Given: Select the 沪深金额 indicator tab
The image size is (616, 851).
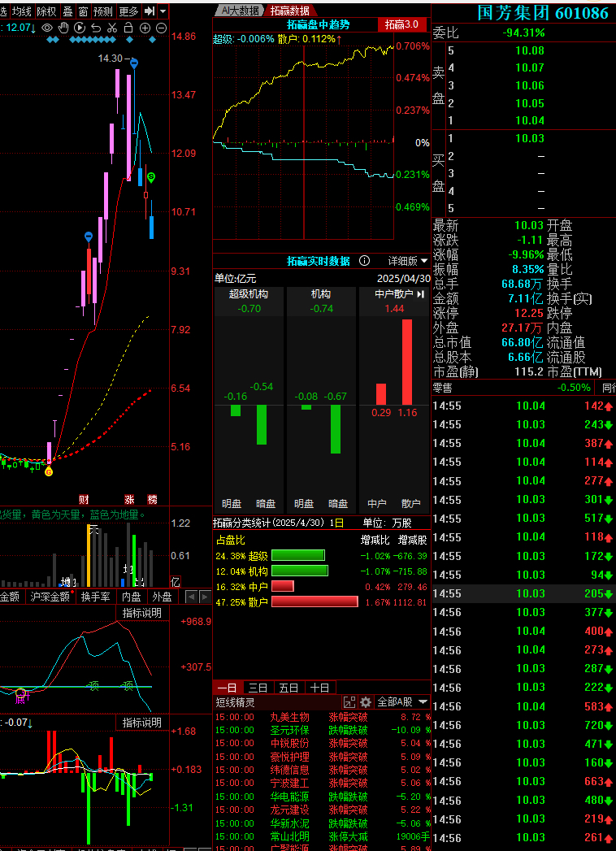Looking at the screenshot, I should (50, 597).
